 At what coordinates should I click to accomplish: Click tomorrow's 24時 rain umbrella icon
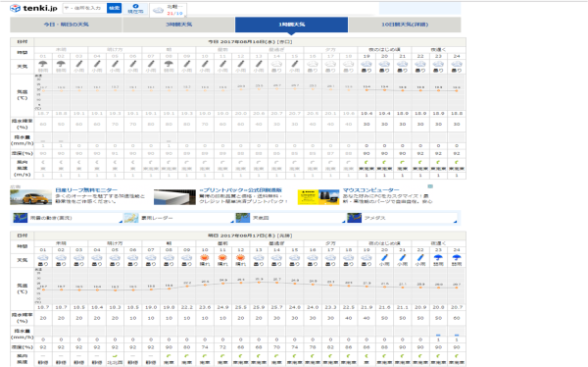pos(457,258)
